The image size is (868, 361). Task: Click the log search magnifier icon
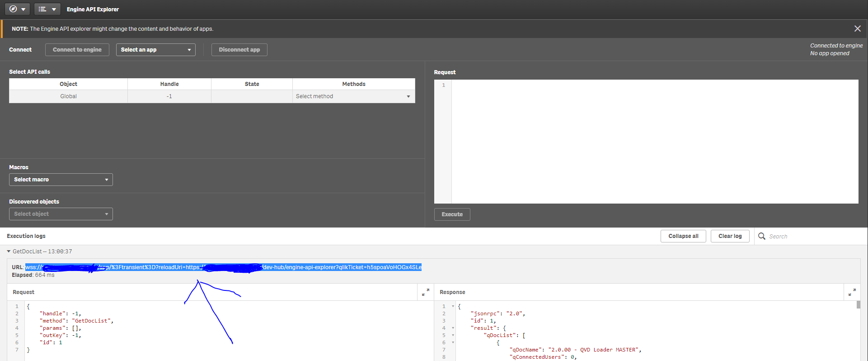(762, 236)
